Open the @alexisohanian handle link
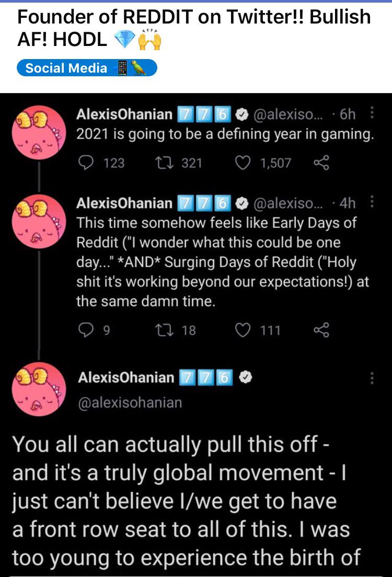 click(130, 402)
